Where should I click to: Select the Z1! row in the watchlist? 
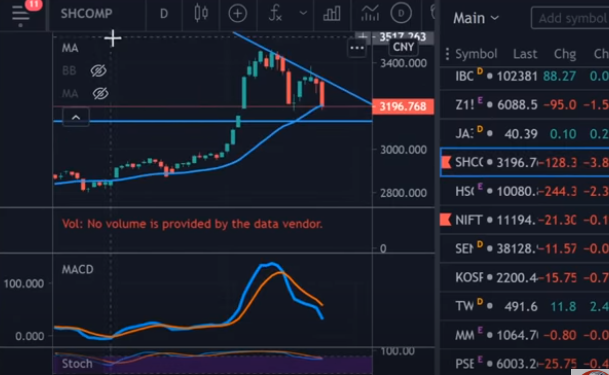point(524,104)
